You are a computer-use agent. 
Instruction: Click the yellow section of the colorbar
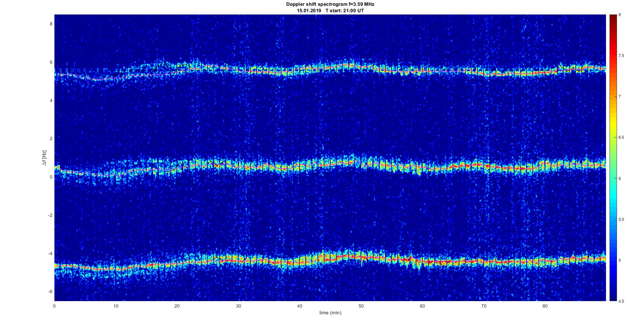613,124
